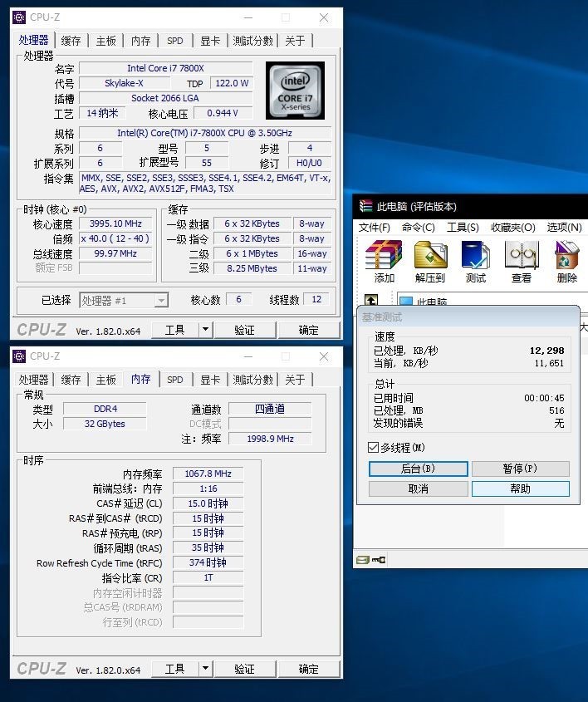Click the Intel Core i7 X-series logo

tap(295, 91)
